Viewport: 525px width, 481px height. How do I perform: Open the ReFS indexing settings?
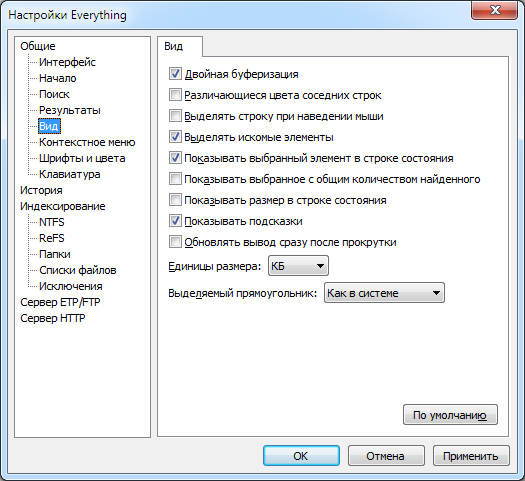click(52, 238)
